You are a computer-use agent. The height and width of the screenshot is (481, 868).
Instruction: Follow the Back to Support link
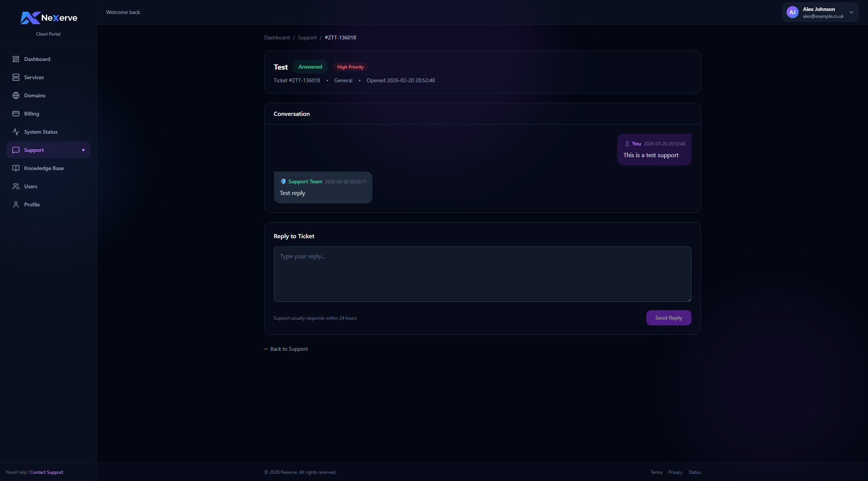tap(286, 349)
